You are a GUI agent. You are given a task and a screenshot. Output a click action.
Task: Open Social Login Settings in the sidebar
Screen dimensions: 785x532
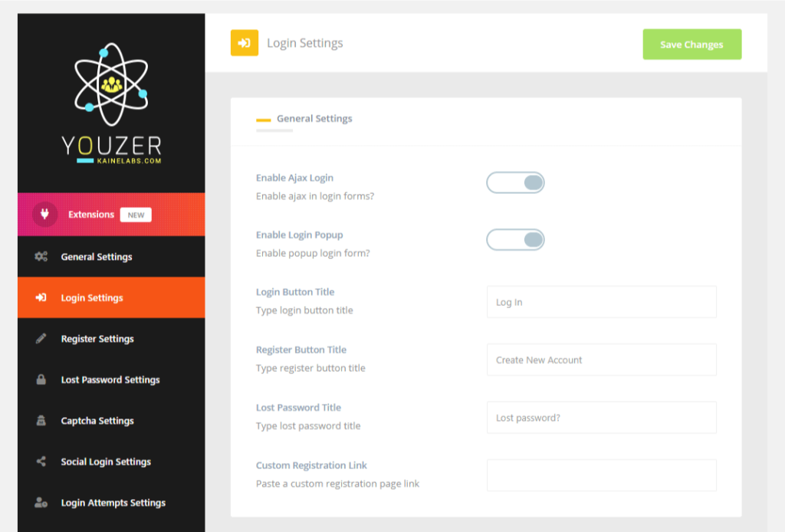(x=111, y=461)
